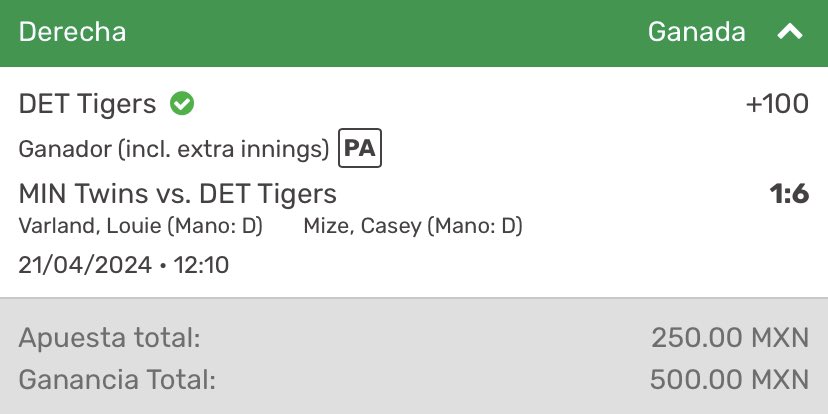Click the 12:10 game start time
Screen dimensions: 828x414
coord(201,265)
